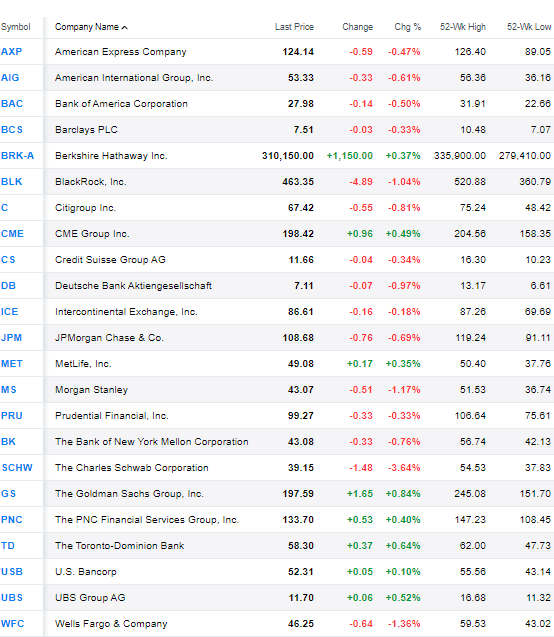The height and width of the screenshot is (637, 554).
Task: Open MS ticker symbol link
Action: coord(9,390)
